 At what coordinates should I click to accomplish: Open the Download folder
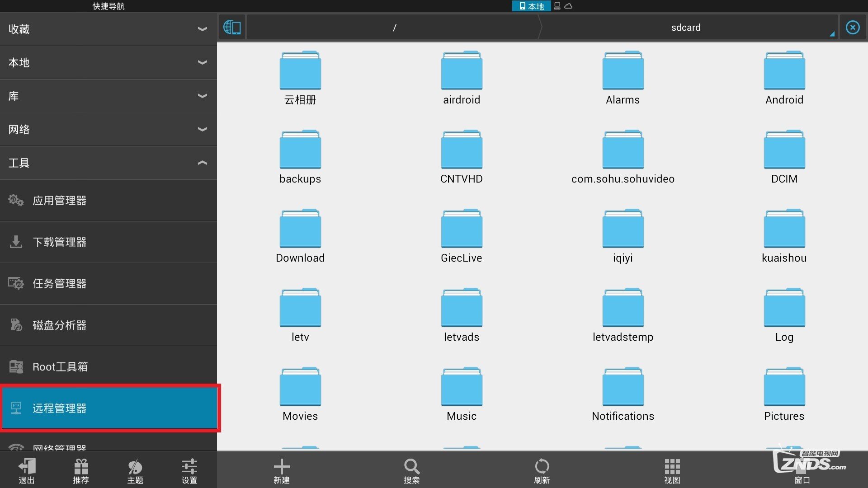tap(300, 236)
